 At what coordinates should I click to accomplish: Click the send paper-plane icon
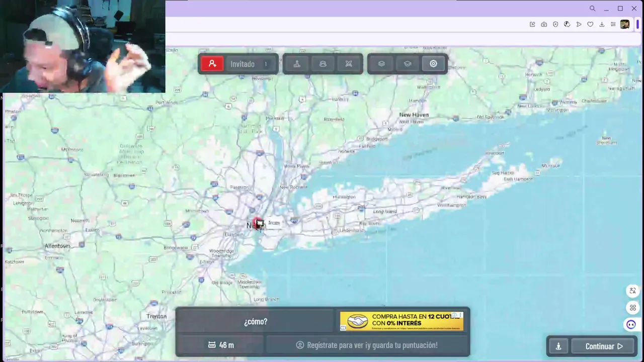coord(579,24)
